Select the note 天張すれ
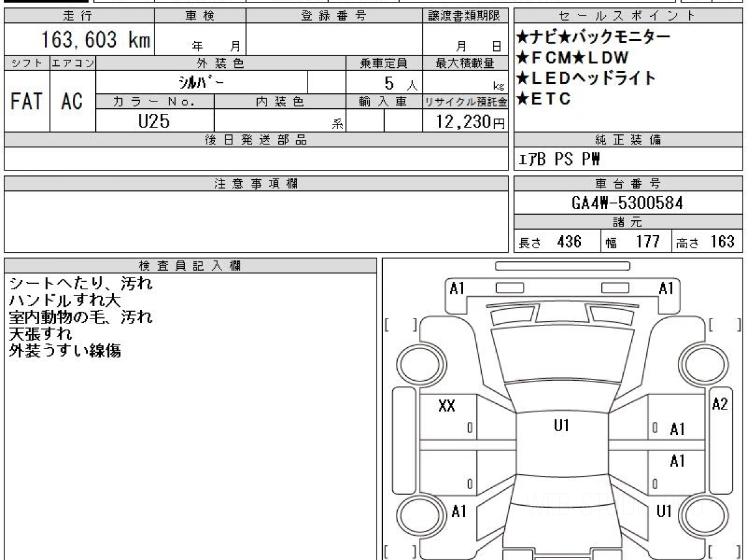The image size is (747, 560). click(x=40, y=334)
